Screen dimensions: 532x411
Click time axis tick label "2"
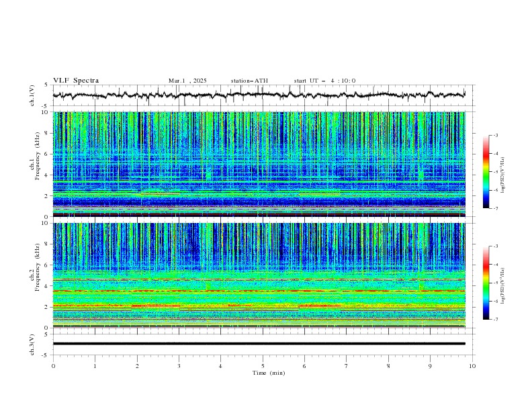click(x=137, y=366)
